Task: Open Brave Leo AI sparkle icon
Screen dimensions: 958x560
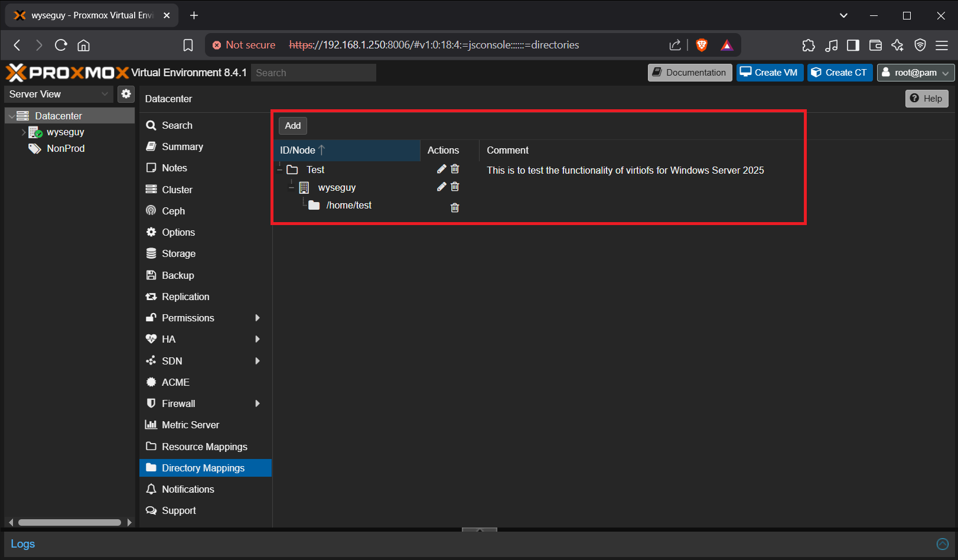Action: coord(898,45)
